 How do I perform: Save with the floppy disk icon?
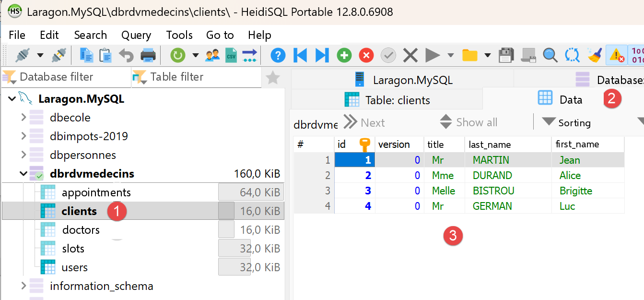pos(506,55)
